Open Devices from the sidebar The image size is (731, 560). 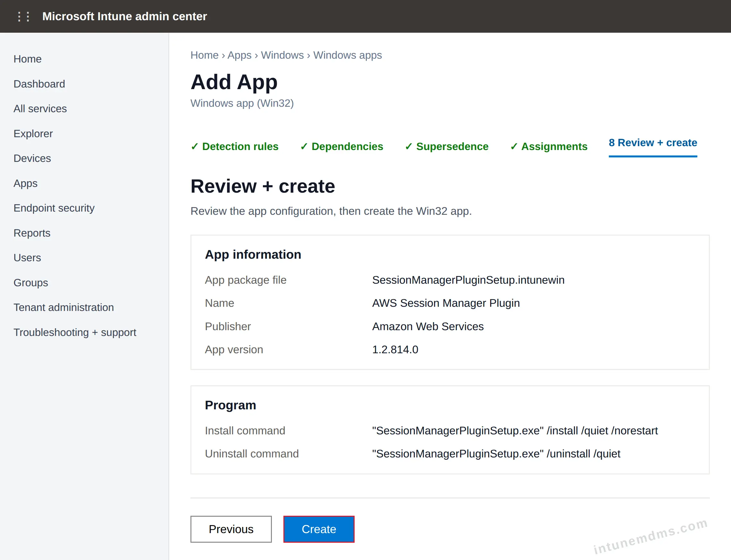coord(32,158)
